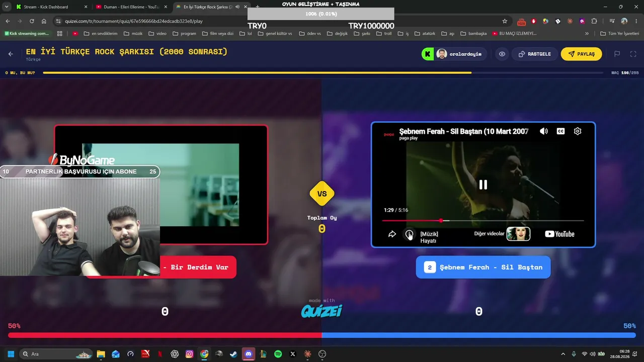The width and height of the screenshot is (644, 362).
Task: Open ChatGPT from the taskbar
Action: click(x=175, y=354)
